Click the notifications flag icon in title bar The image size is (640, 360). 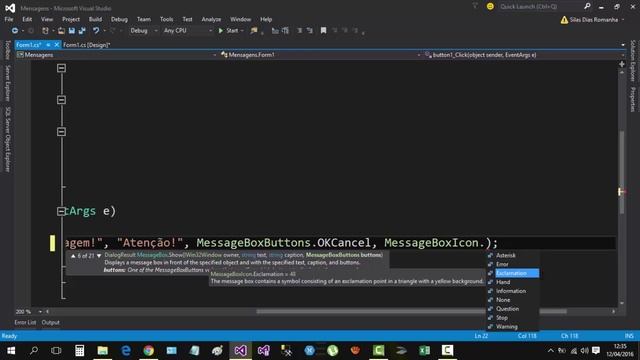475,7
